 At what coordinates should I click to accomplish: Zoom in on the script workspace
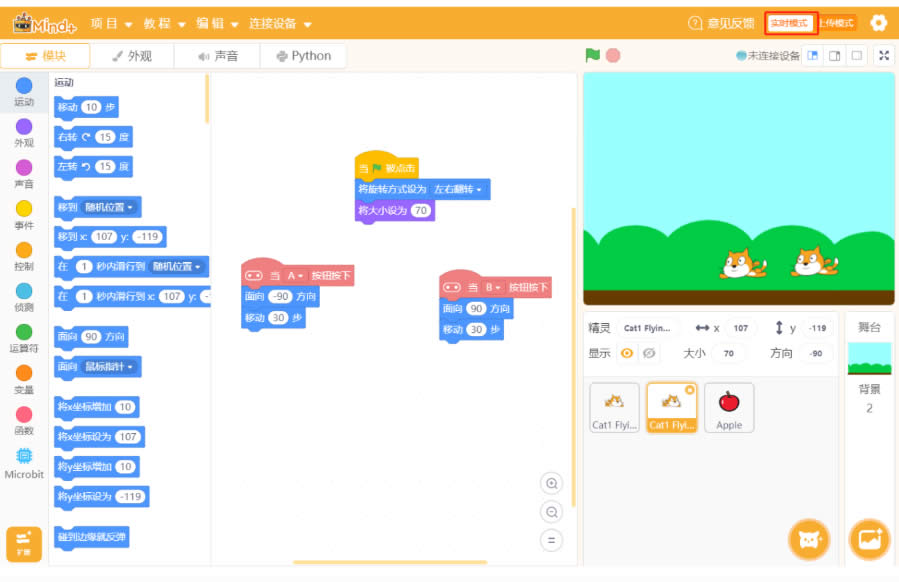tap(551, 484)
